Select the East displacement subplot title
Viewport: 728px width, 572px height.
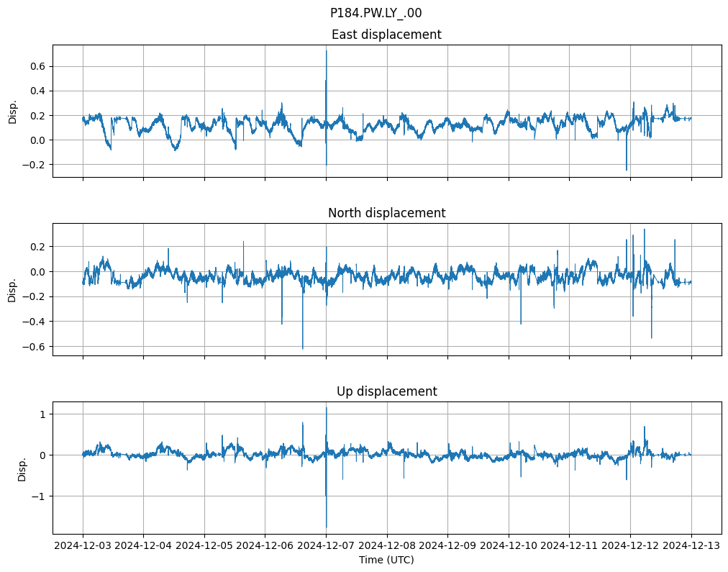coord(386,35)
